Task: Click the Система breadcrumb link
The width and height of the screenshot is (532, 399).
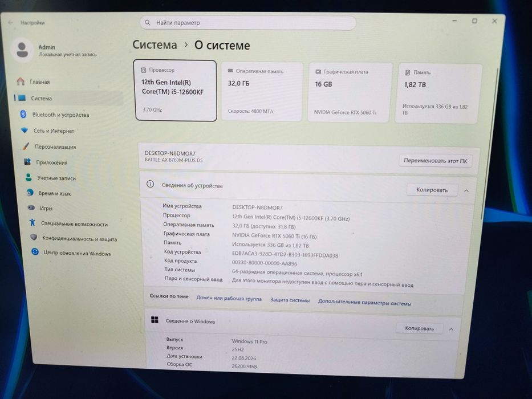Action: (x=155, y=44)
